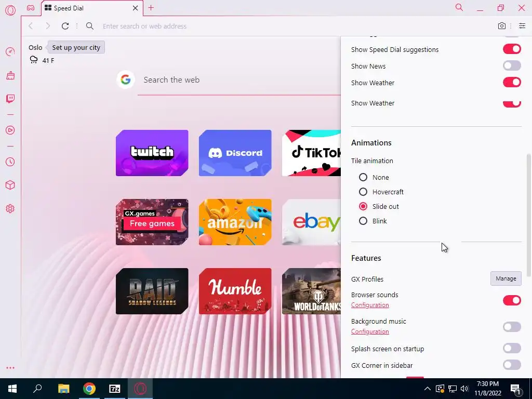Open Amazon speed dial tile
This screenshot has width=532, height=399.
click(235, 222)
